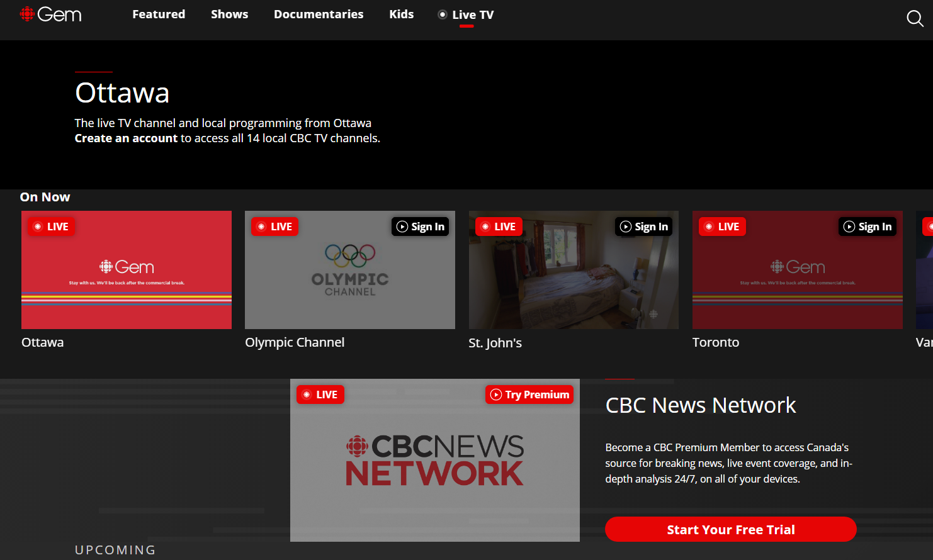Open the Toronto channel thumbnail

[x=798, y=270]
